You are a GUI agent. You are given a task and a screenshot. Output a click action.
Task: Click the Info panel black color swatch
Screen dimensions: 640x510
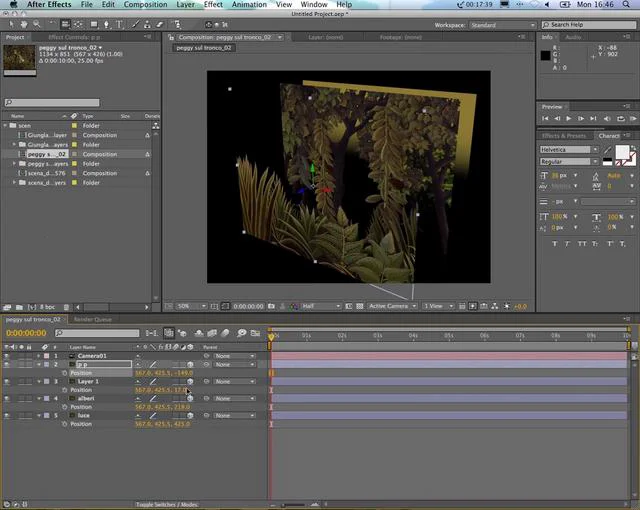[x=545, y=55]
